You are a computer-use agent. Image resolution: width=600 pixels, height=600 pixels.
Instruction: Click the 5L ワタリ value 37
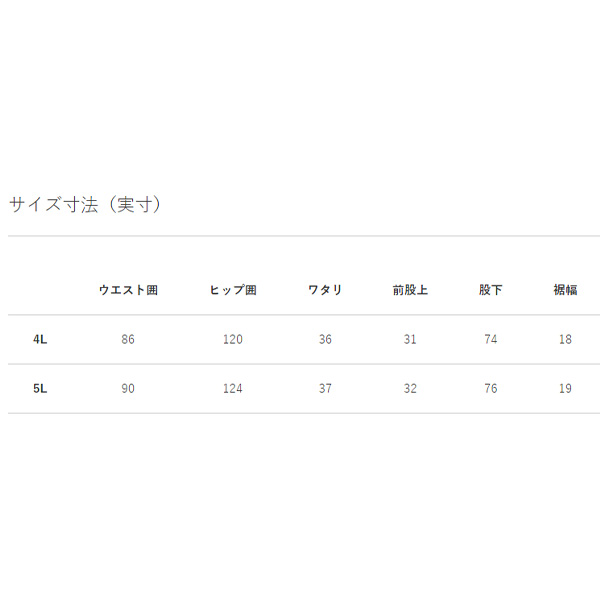click(x=325, y=389)
